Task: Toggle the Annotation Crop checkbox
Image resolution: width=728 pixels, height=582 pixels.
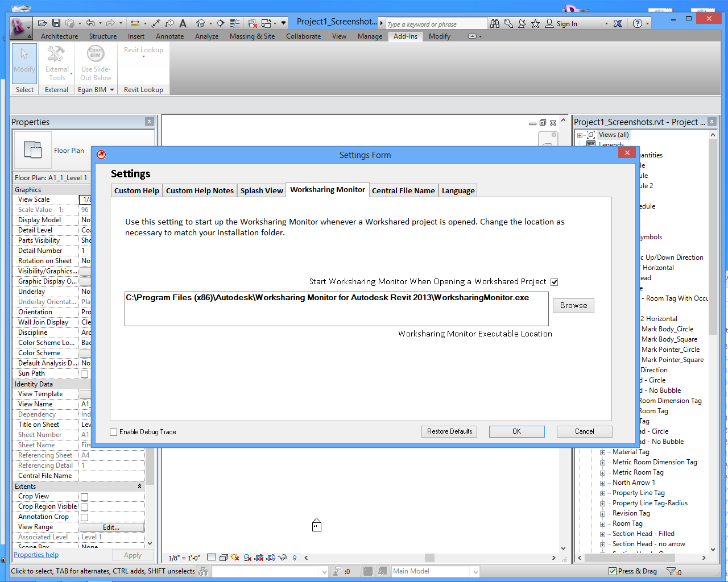Action: [84, 517]
